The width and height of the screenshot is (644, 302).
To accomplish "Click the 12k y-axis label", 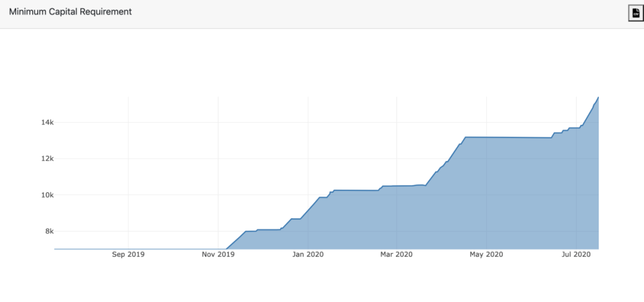I will [x=48, y=159].
